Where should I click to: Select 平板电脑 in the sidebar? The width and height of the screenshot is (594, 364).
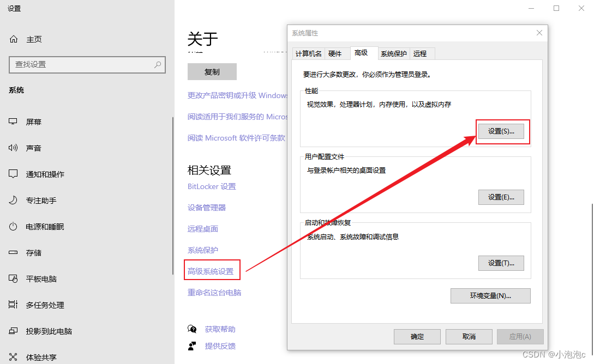[x=41, y=279]
